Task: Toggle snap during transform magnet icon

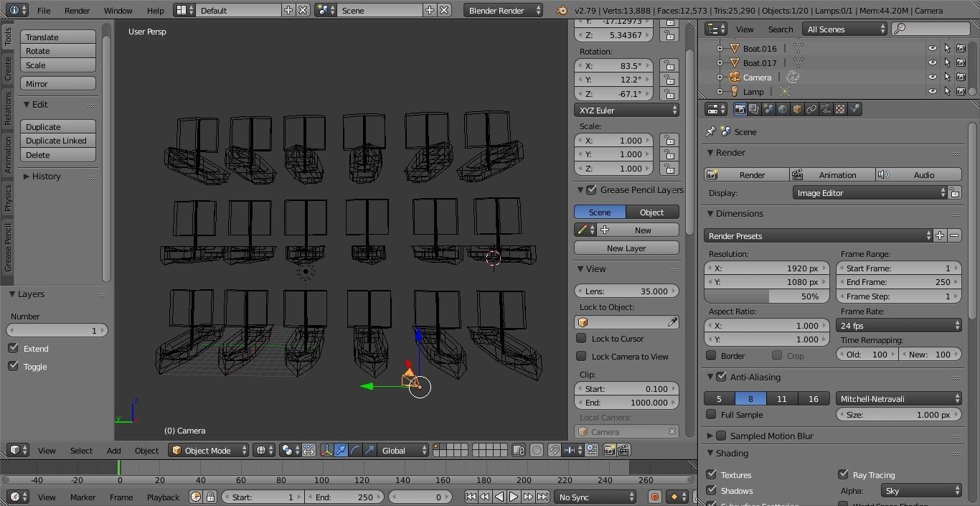Action: pyautogui.click(x=555, y=450)
